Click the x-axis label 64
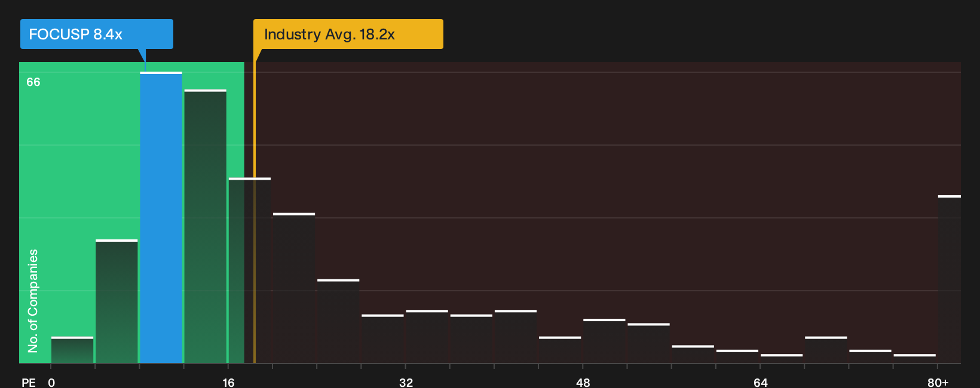This screenshot has width=980, height=388. (x=760, y=382)
